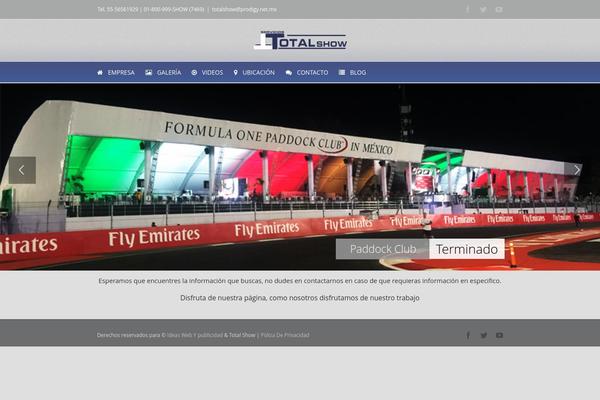
Task: Open the Facebook icon in the footer
Action: click(468, 335)
